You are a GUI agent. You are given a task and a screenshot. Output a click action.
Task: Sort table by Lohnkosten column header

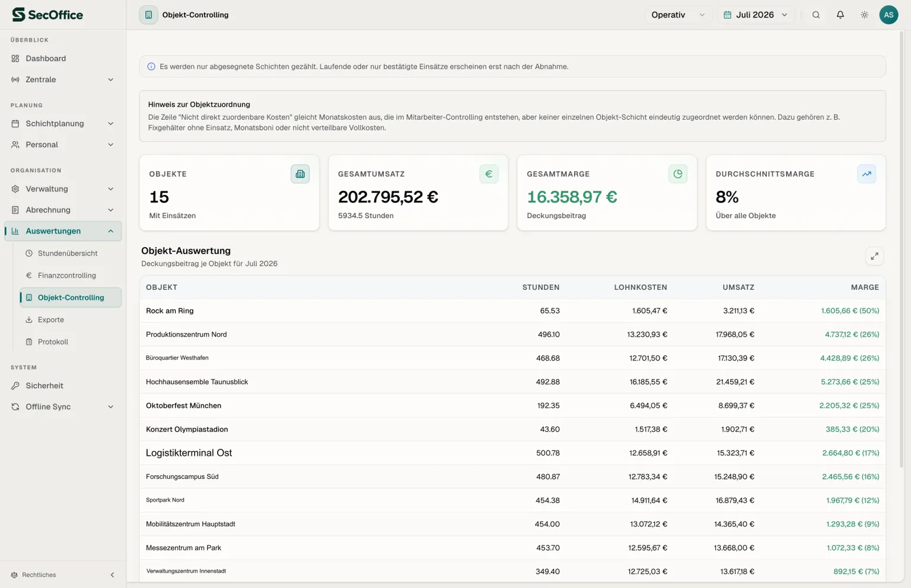tap(641, 287)
